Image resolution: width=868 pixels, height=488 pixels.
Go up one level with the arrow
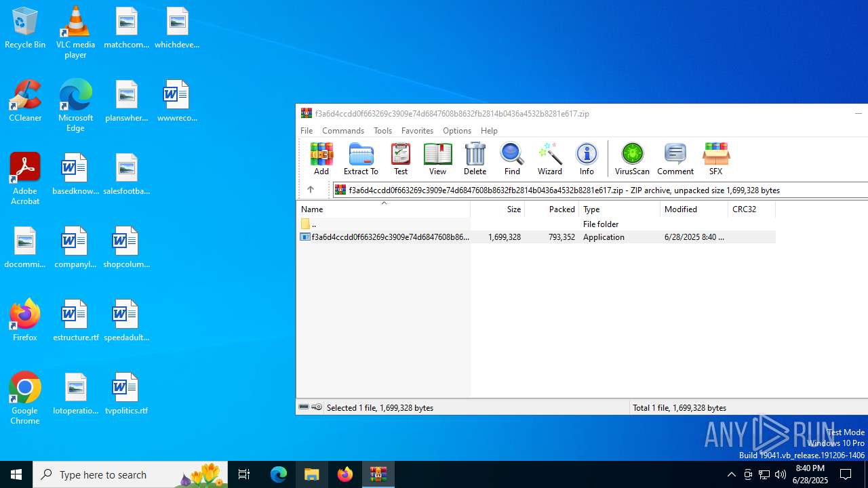[311, 190]
